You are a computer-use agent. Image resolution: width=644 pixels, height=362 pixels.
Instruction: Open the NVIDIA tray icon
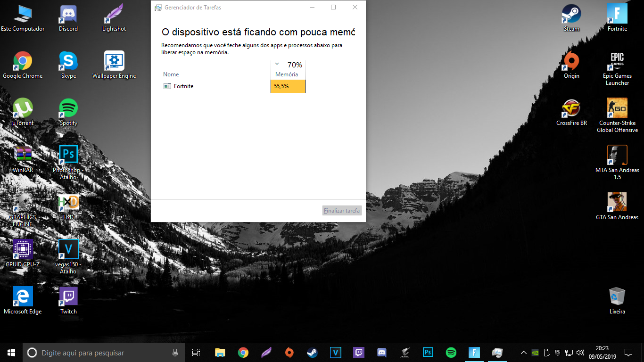[535, 353]
